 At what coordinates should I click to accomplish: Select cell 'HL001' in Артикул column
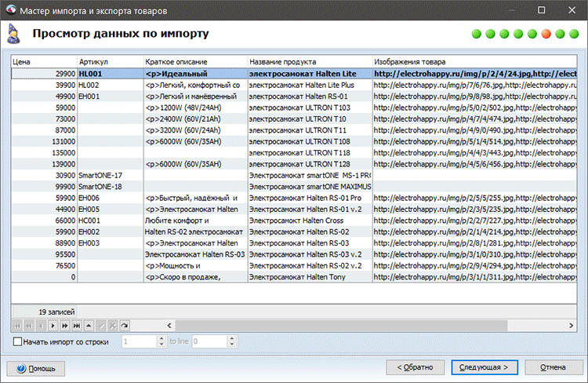(111, 74)
